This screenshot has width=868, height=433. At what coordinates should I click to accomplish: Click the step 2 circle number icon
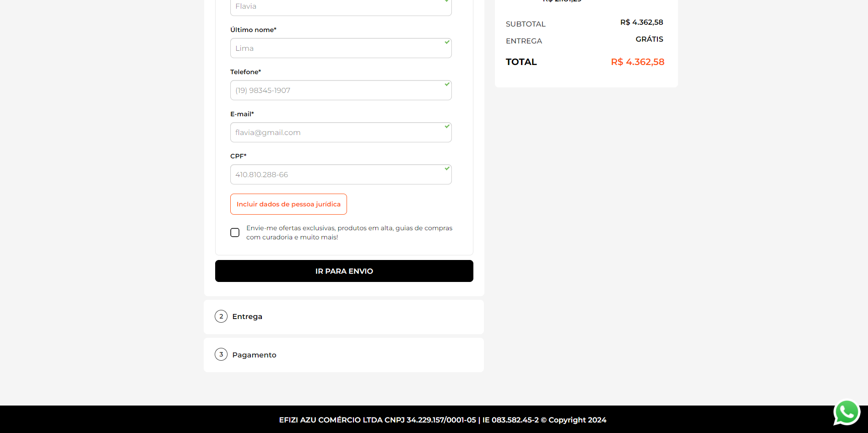tap(221, 316)
